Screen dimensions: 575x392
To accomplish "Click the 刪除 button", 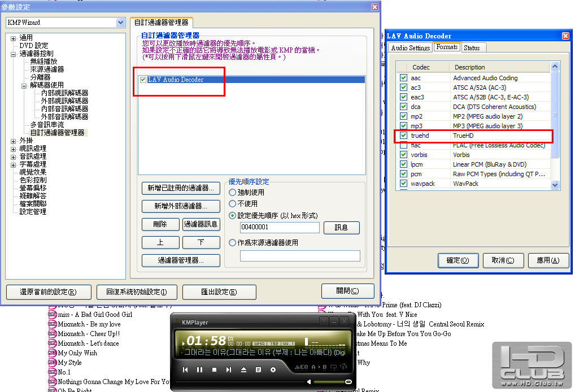I will tap(160, 224).
